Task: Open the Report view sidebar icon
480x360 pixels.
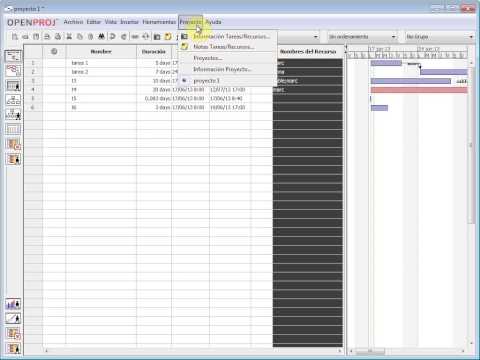Action: (13, 129)
